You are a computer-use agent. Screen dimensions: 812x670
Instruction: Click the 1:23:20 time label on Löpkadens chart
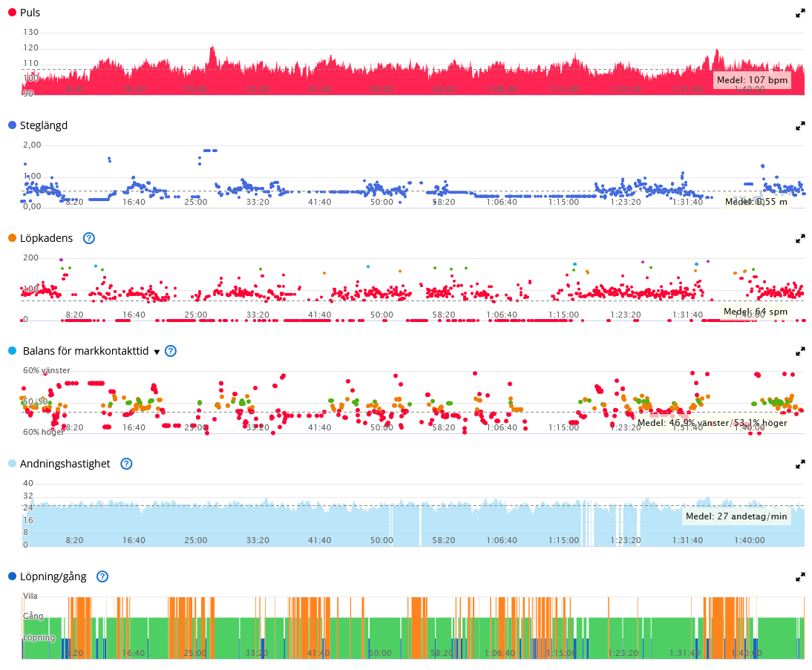pyautogui.click(x=626, y=315)
